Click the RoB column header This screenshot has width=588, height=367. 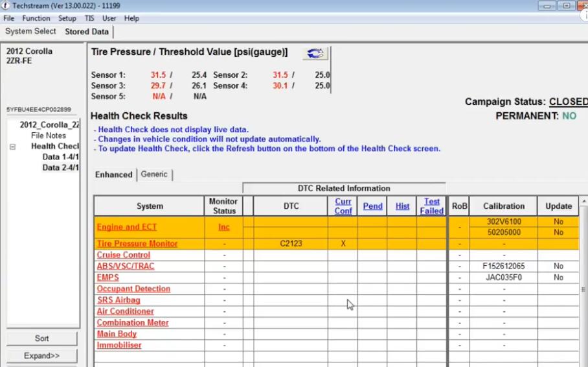tap(459, 206)
